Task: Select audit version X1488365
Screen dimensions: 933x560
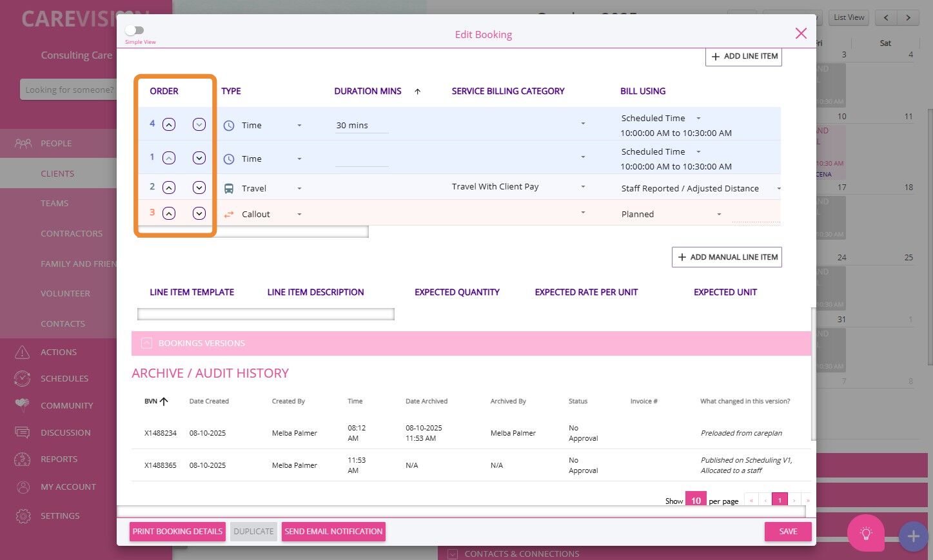Action: pos(161,465)
